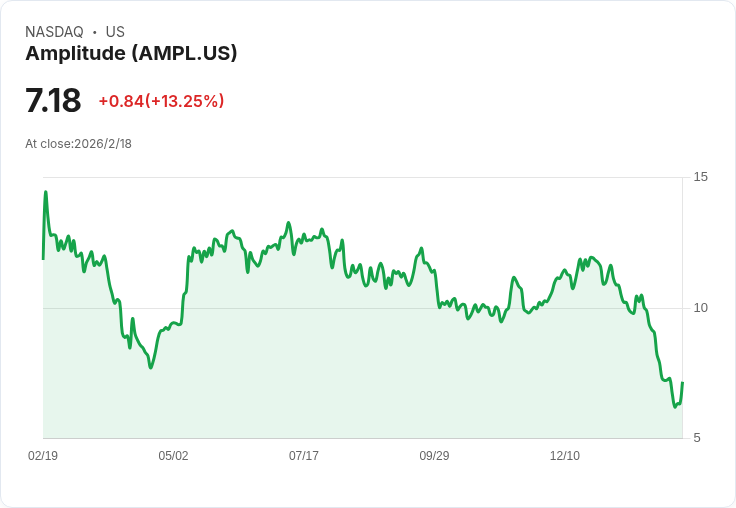Click the 5 value on the y-axis

(x=697, y=438)
